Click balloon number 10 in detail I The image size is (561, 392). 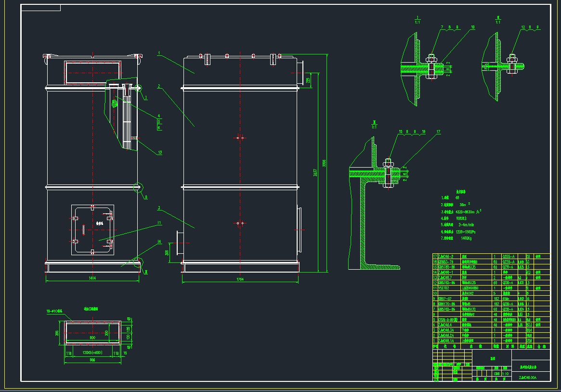[472, 27]
